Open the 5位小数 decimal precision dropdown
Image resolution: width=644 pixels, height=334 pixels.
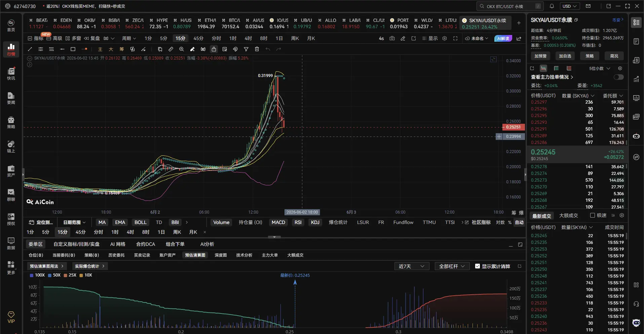[599, 68]
